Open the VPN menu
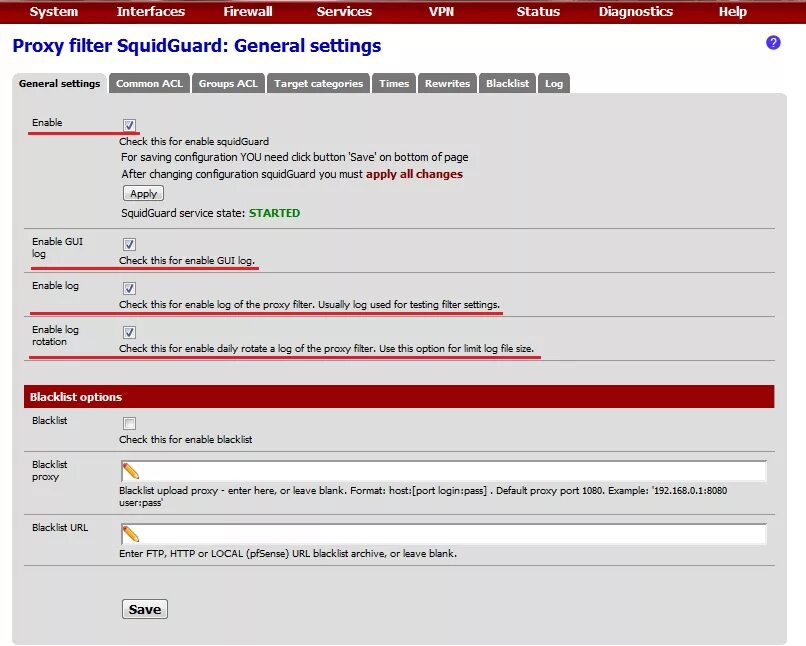Image resolution: width=806 pixels, height=646 pixels. (x=441, y=11)
